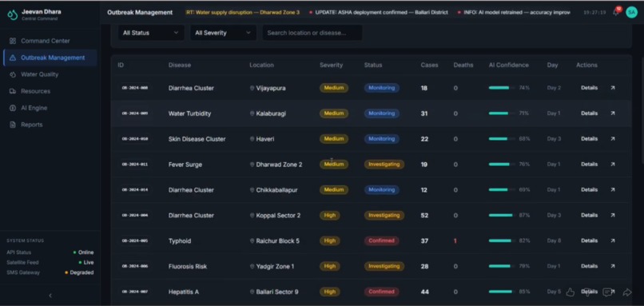Click the Water Quality droplet icon
Image resolution: width=644 pixels, height=306 pixels.
pyautogui.click(x=13, y=74)
